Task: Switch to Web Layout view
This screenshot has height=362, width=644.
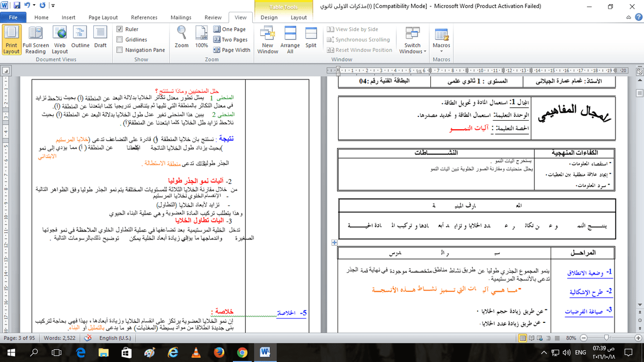Action: pyautogui.click(x=60, y=39)
